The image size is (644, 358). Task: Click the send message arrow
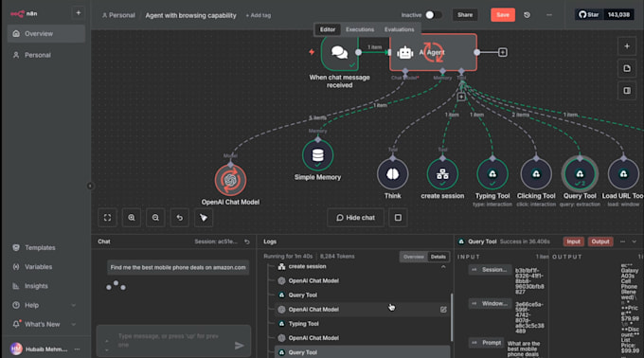coord(239,346)
